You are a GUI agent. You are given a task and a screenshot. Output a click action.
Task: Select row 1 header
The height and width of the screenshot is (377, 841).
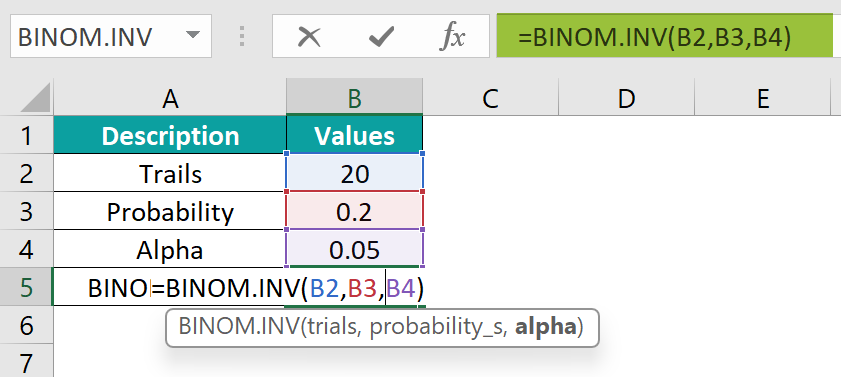click(x=26, y=135)
